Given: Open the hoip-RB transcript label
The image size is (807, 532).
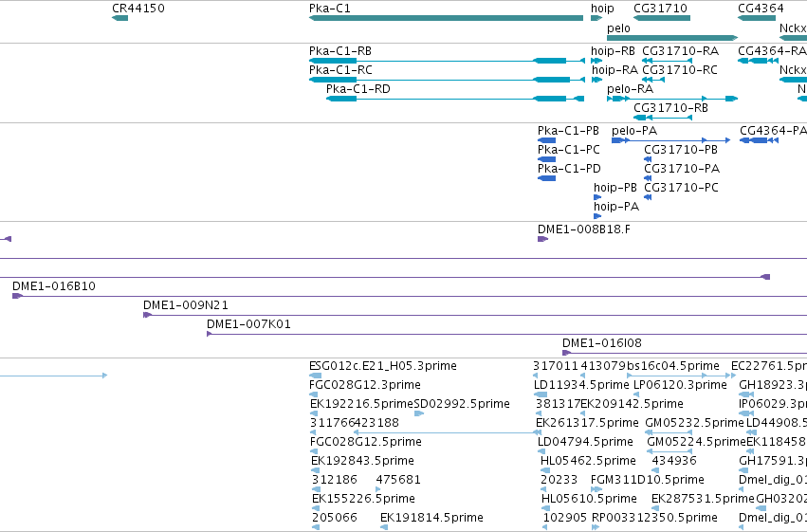Looking at the screenshot, I should click(613, 51).
